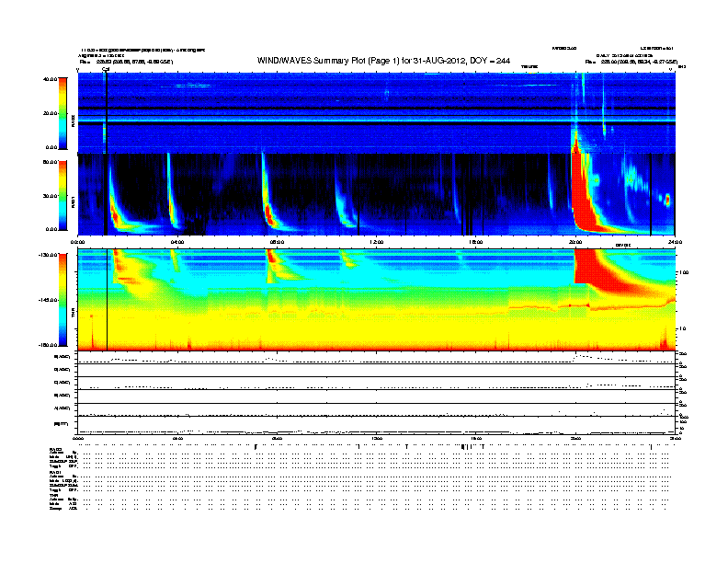Screen dimensions: 728x563
Task: Click the RAD1 color scale bar
Action: point(63,196)
